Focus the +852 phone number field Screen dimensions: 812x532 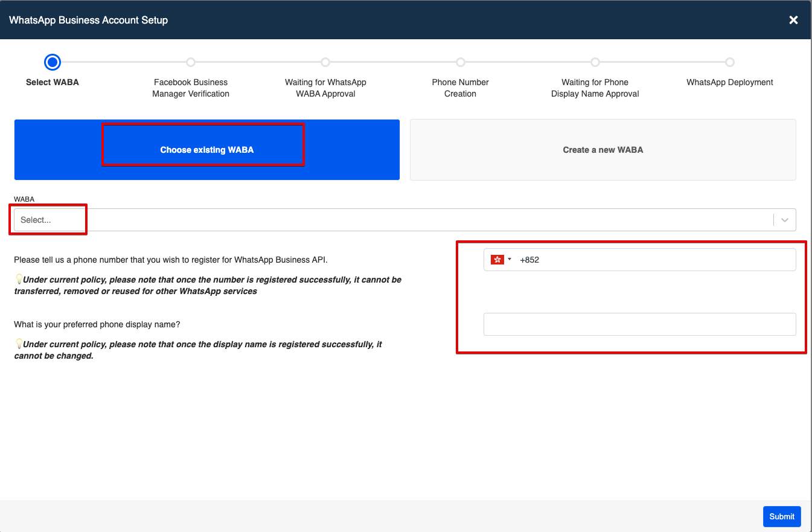(x=640, y=260)
